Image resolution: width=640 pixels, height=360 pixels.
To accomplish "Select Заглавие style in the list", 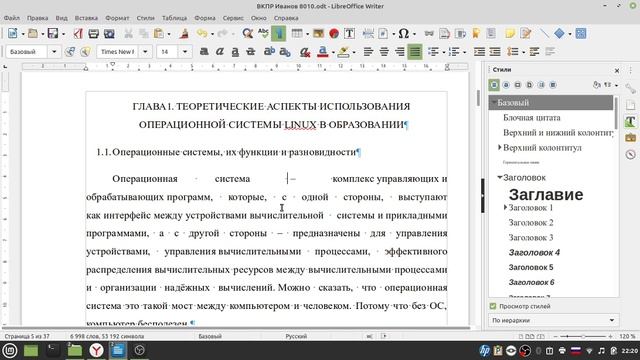I will [546, 194].
